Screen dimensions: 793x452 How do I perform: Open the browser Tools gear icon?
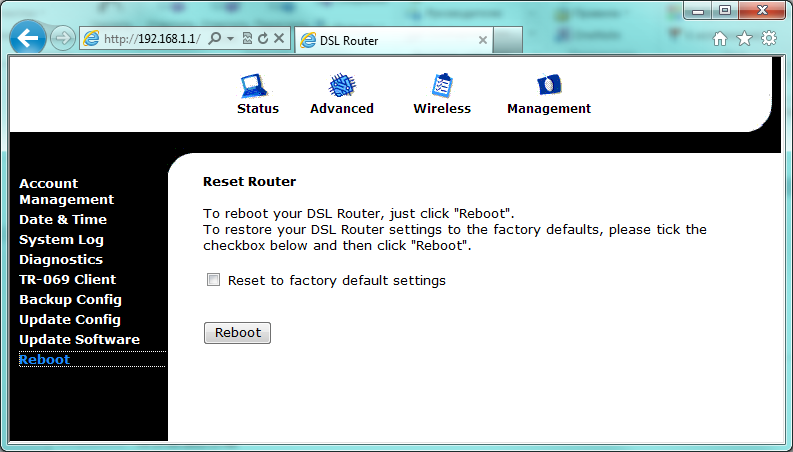coord(768,39)
